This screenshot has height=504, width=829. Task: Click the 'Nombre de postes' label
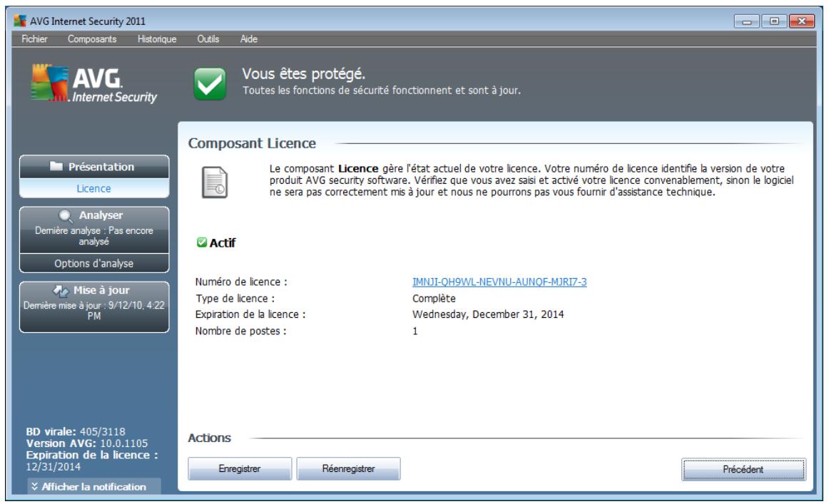240,331
